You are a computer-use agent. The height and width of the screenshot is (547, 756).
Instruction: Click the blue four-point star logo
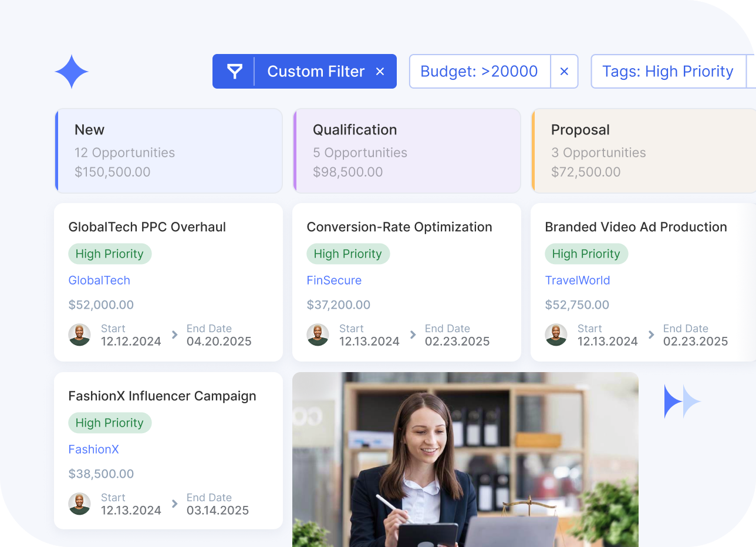point(72,72)
